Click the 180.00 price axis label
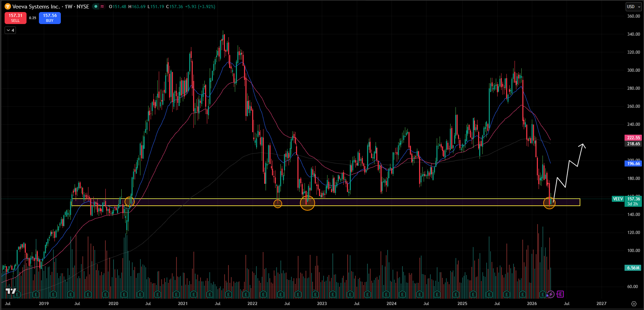Image resolution: width=644 pixels, height=310 pixels. point(633,179)
